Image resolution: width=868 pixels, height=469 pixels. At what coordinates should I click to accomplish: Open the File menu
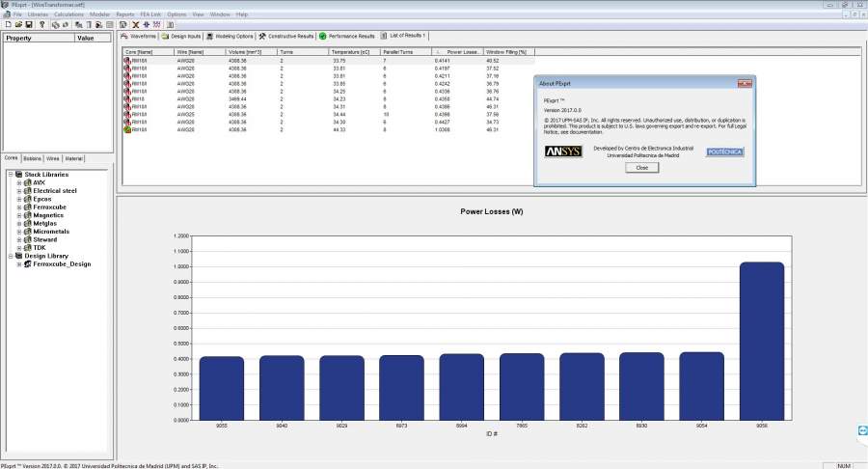(x=17, y=14)
